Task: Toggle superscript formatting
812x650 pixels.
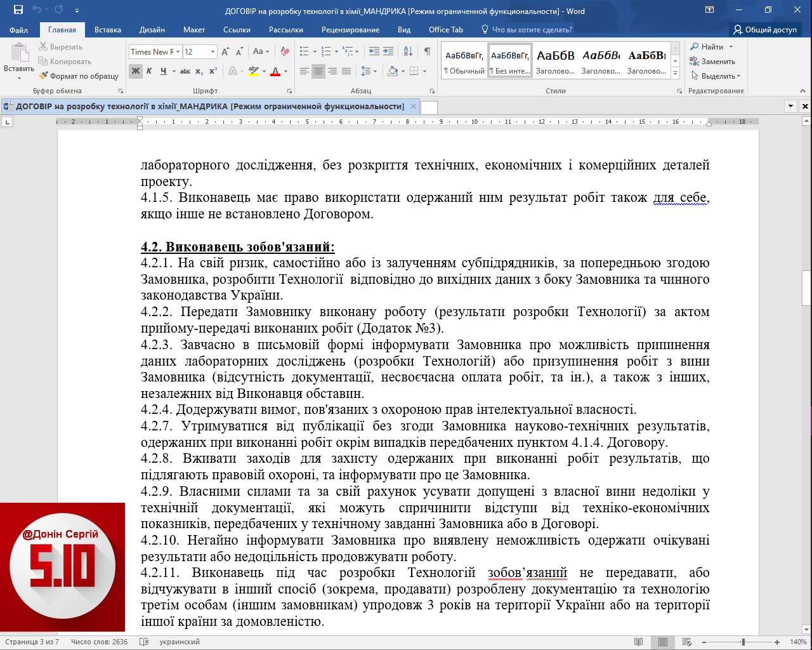Action: [213, 71]
